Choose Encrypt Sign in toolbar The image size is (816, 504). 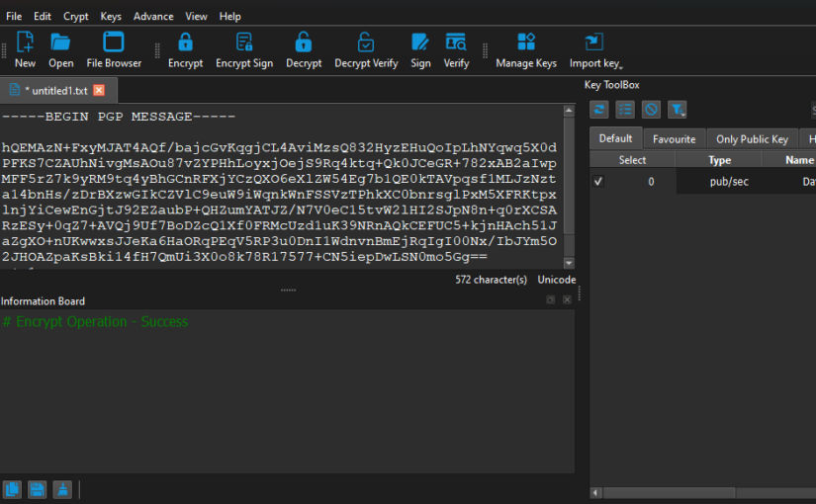click(x=244, y=50)
